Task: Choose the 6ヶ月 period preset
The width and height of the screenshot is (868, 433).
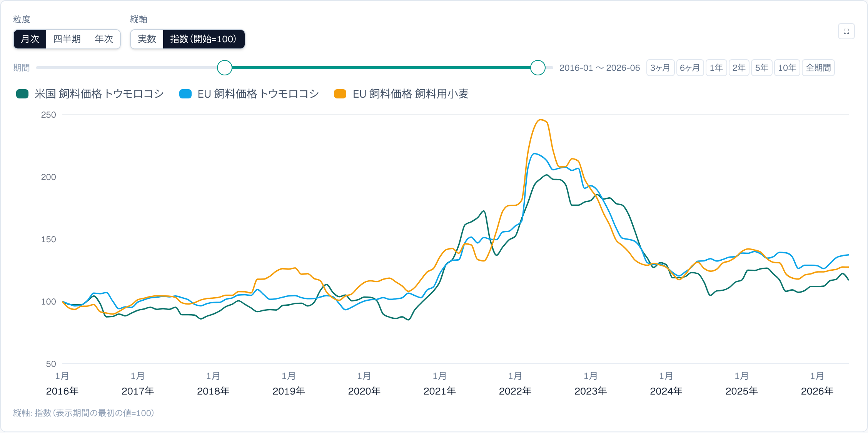Action: 690,68
